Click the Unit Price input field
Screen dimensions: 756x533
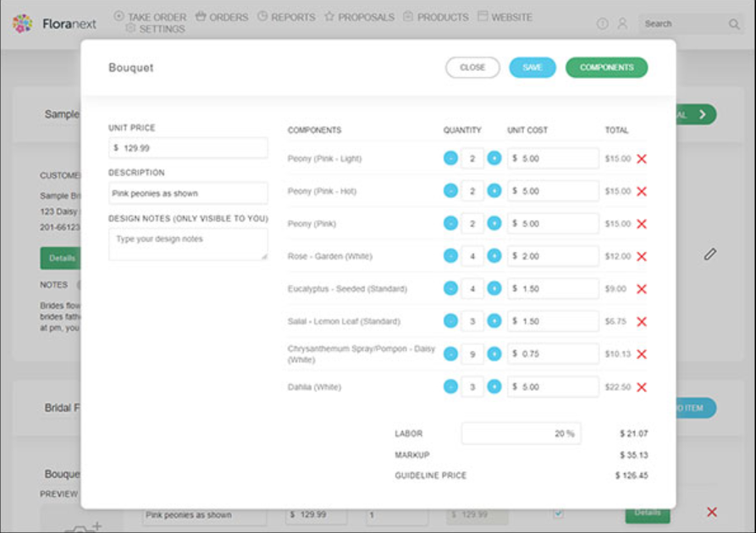188,148
